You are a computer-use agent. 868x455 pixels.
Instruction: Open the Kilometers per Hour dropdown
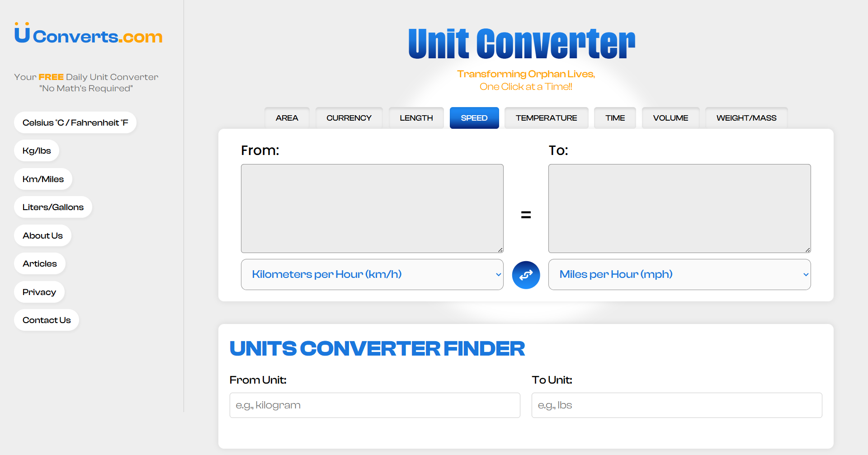point(372,274)
